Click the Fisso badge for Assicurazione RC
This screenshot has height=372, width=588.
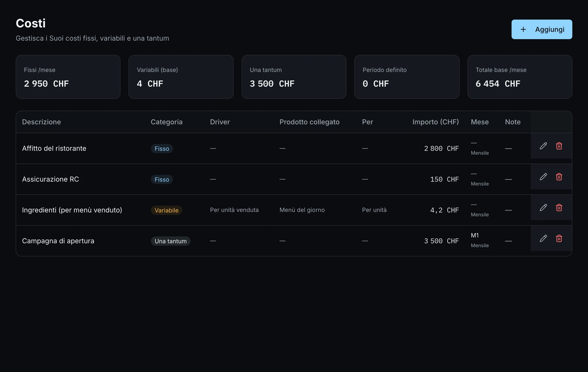(162, 179)
